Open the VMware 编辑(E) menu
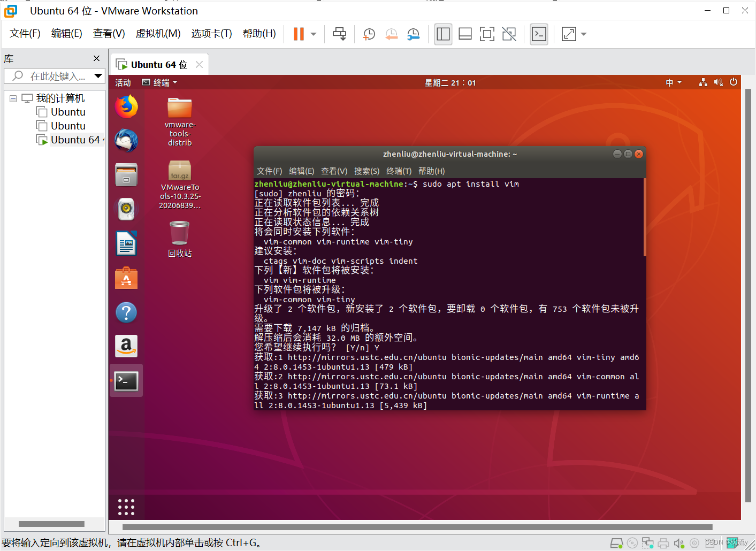 [67, 34]
